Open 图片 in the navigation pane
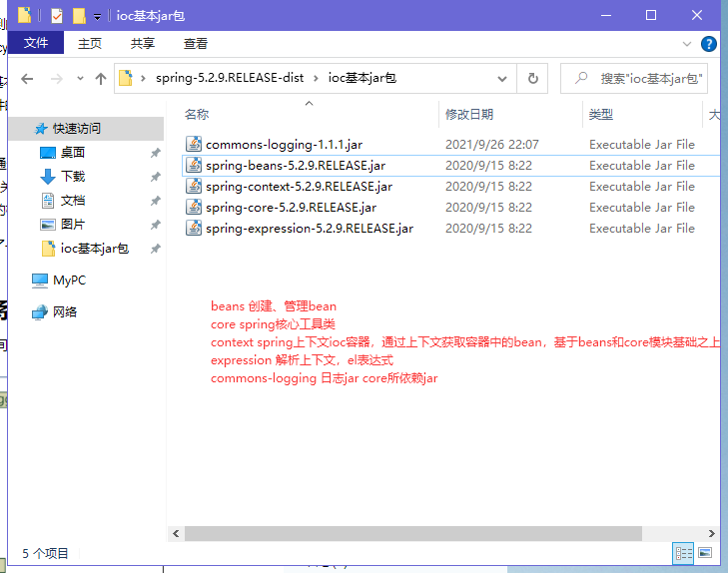This screenshot has height=573, width=728. point(73,225)
